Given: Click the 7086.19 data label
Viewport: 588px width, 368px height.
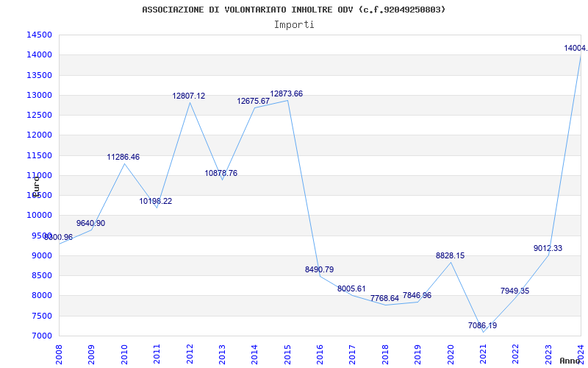Looking at the screenshot, I should (x=482, y=326).
